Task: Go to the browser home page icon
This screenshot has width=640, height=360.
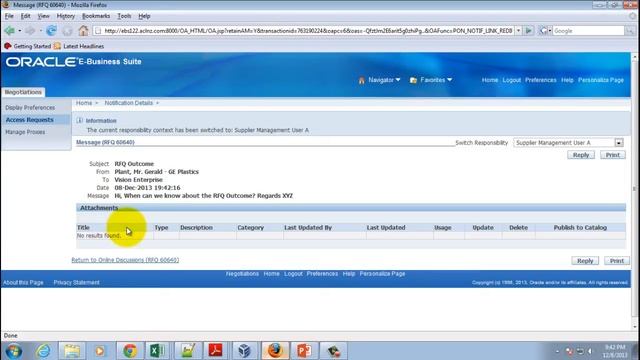Action: click(83, 31)
